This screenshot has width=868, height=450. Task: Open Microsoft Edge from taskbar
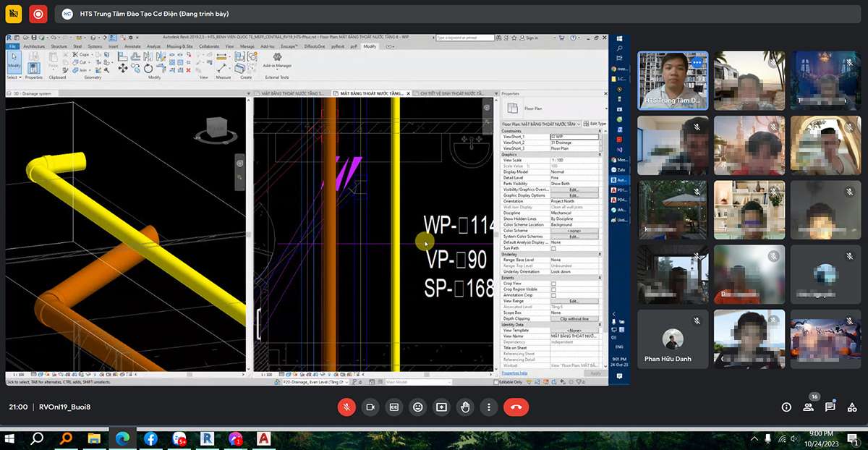121,438
